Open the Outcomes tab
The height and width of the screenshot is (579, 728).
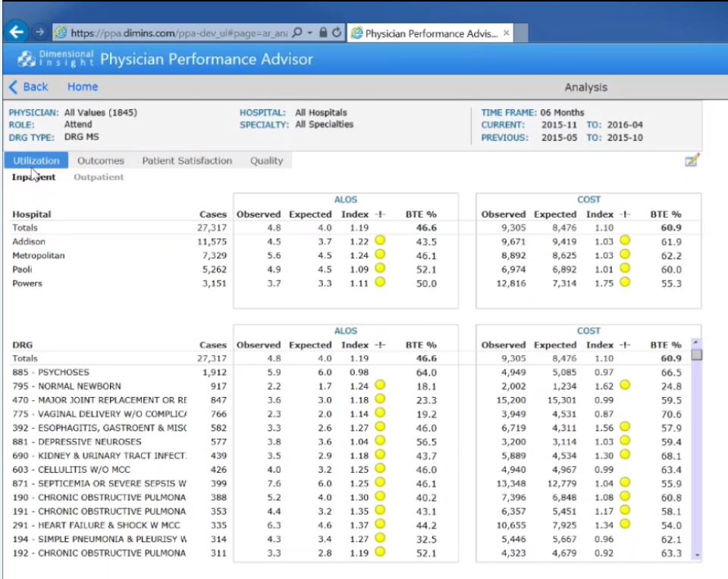tap(101, 161)
